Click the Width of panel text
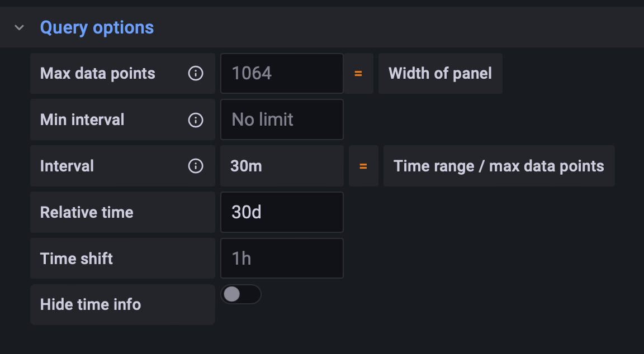The width and height of the screenshot is (644, 354). tap(440, 73)
